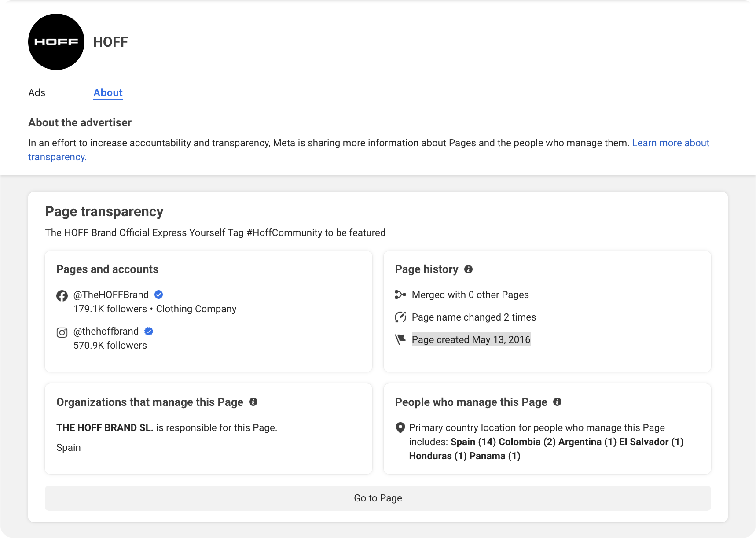This screenshot has width=756, height=538.
Task: Open the Learn more about transparency link
Action: (x=670, y=143)
